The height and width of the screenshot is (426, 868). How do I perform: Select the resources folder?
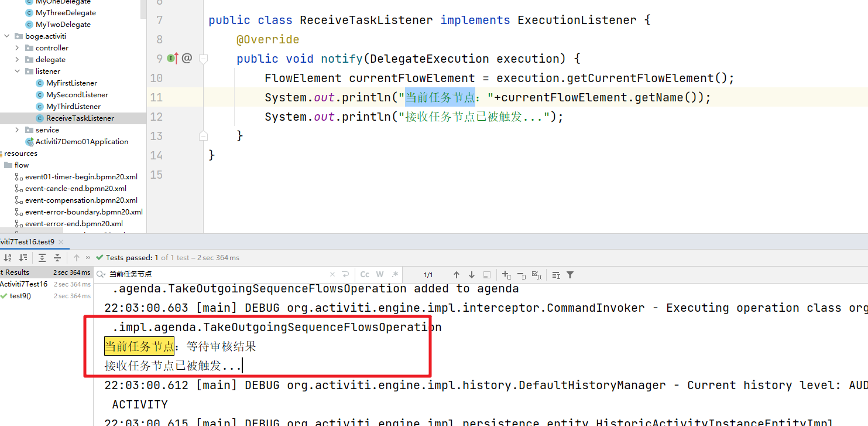21,154
